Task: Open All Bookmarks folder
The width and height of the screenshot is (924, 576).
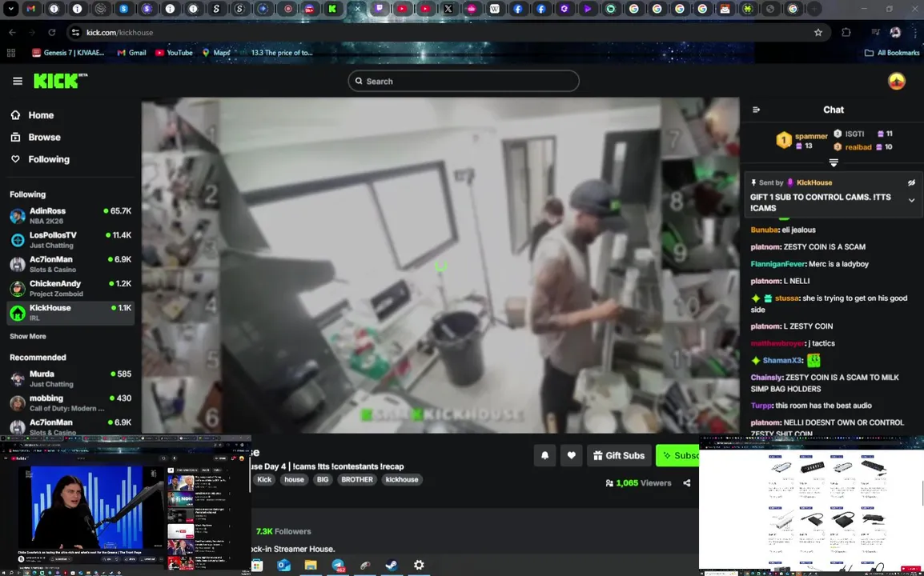Action: pos(892,53)
